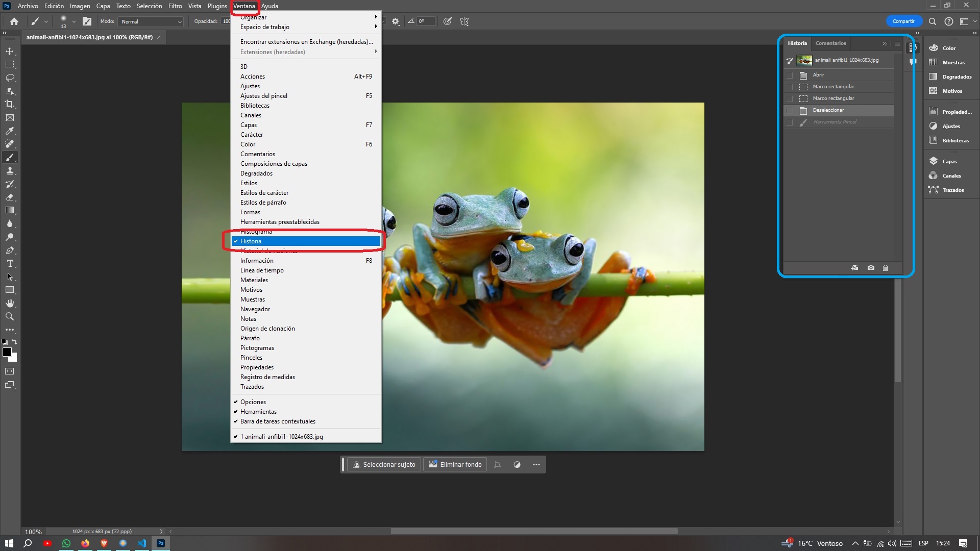Select the Path Selection tool

pyautogui.click(x=10, y=277)
